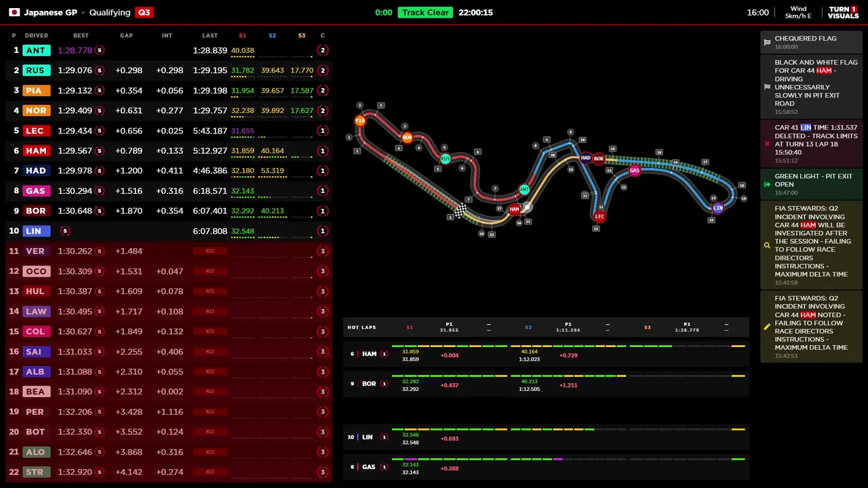Click the DRIVER column header
Viewport: 868px width, 488px height.
tap(37, 35)
